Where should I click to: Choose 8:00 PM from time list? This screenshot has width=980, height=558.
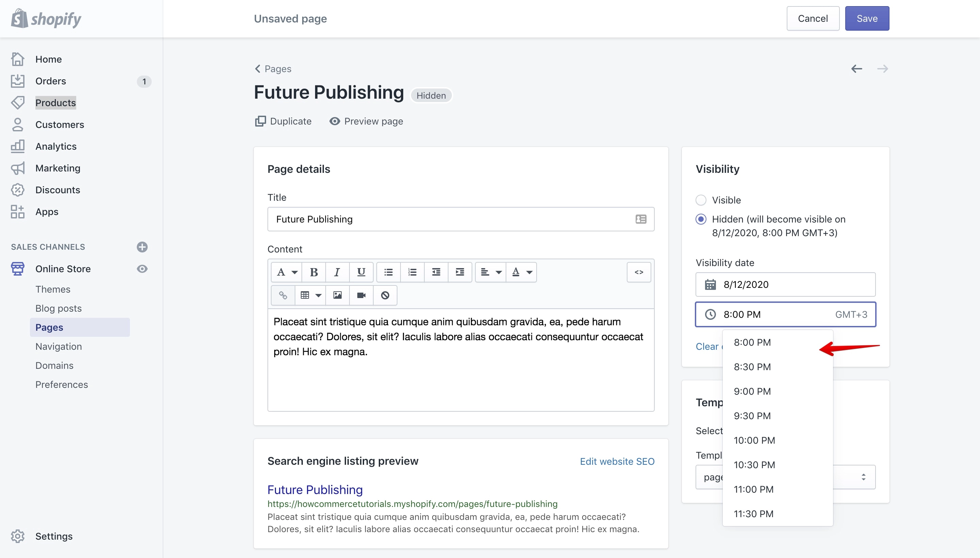coord(777,342)
